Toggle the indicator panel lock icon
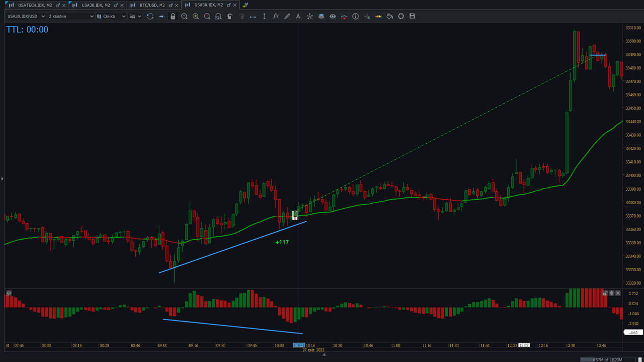The height and width of the screenshot is (362, 644). [605, 293]
